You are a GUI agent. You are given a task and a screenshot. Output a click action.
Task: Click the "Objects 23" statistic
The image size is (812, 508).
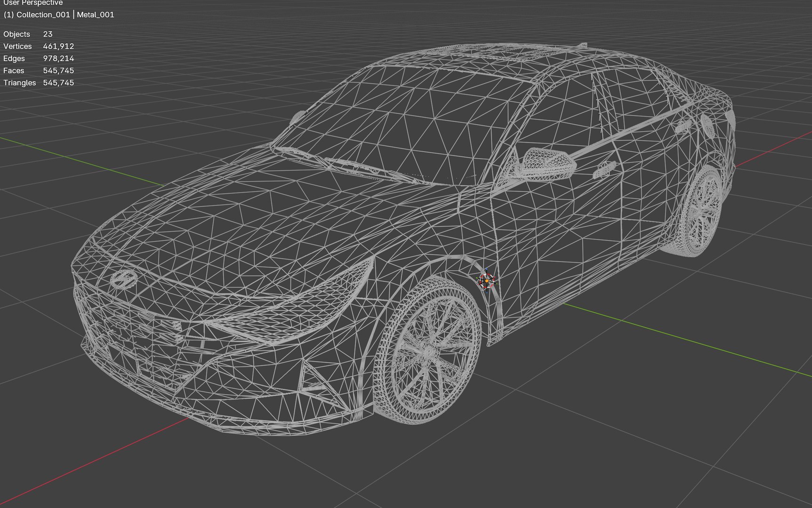click(28, 34)
